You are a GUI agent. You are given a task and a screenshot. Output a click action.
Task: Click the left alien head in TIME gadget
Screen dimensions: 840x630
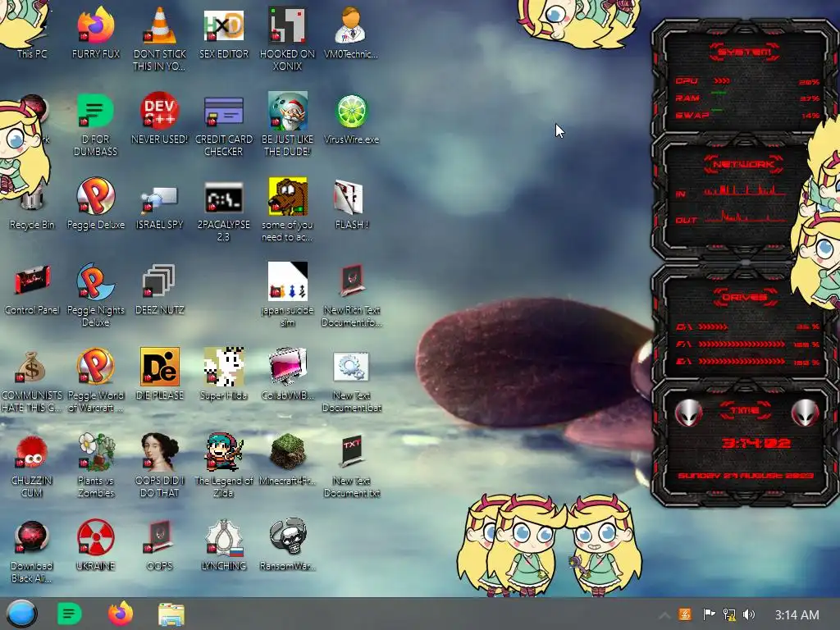coord(688,413)
